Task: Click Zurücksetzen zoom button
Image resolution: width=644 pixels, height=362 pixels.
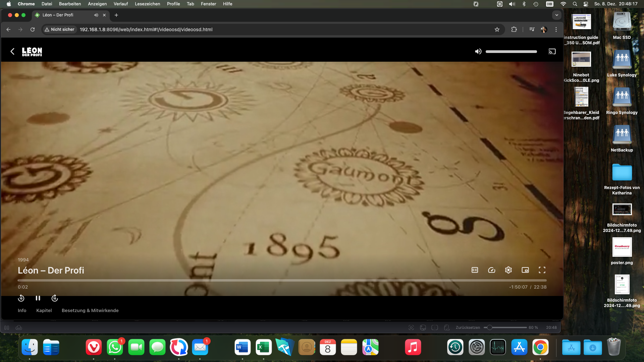Action: 468,327
